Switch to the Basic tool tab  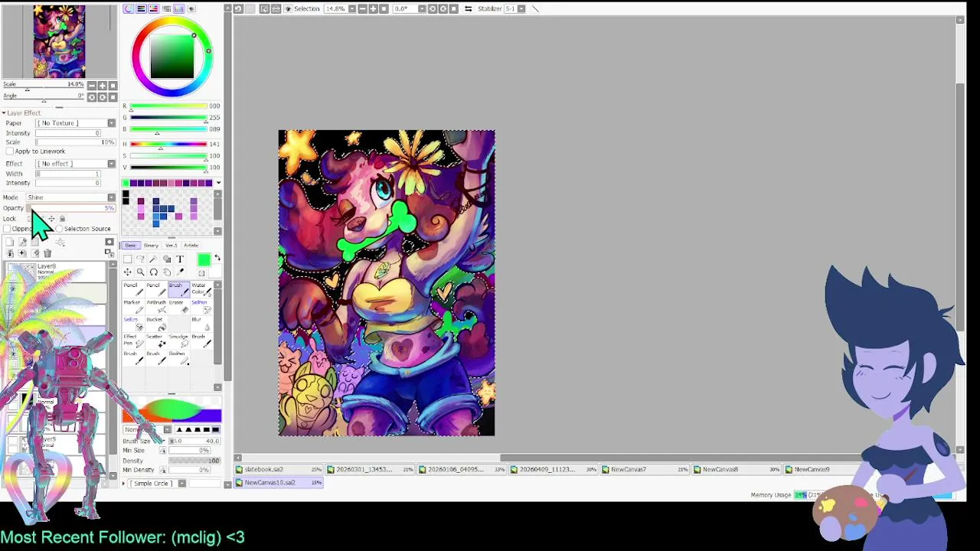[x=131, y=246]
